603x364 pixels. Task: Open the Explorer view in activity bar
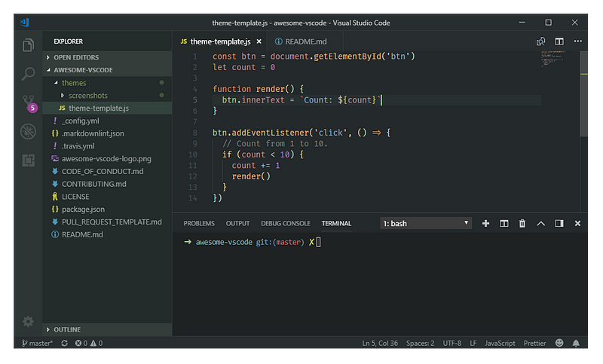[28, 45]
